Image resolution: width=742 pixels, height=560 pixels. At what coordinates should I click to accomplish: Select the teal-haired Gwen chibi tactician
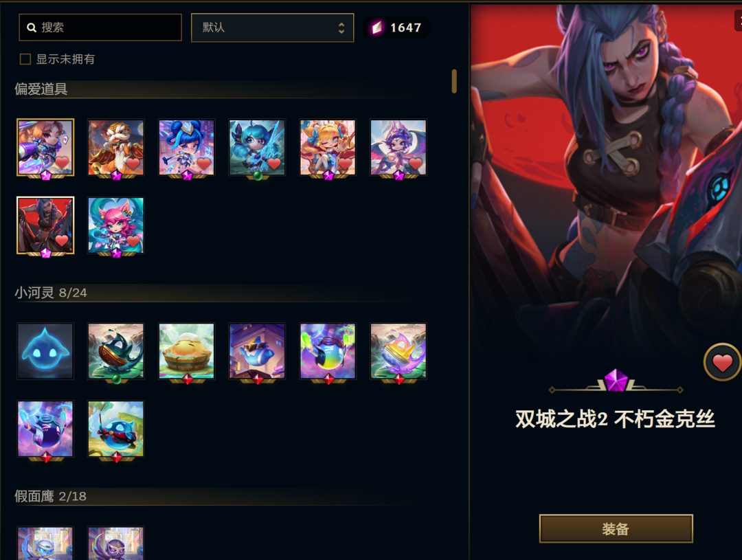point(257,147)
